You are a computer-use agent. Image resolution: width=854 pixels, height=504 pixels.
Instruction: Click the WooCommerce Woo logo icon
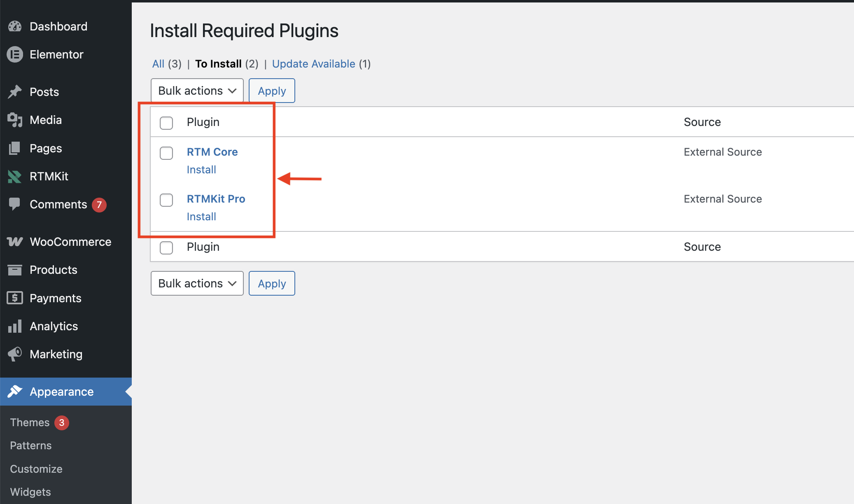[15, 242]
